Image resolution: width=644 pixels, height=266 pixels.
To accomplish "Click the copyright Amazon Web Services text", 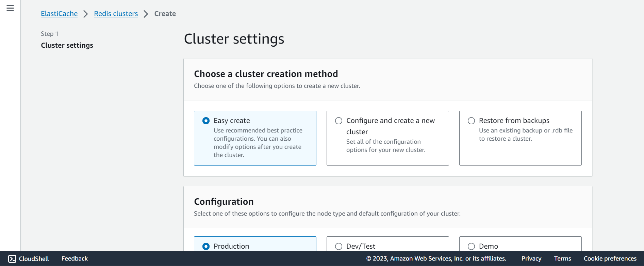I will click(436, 259).
